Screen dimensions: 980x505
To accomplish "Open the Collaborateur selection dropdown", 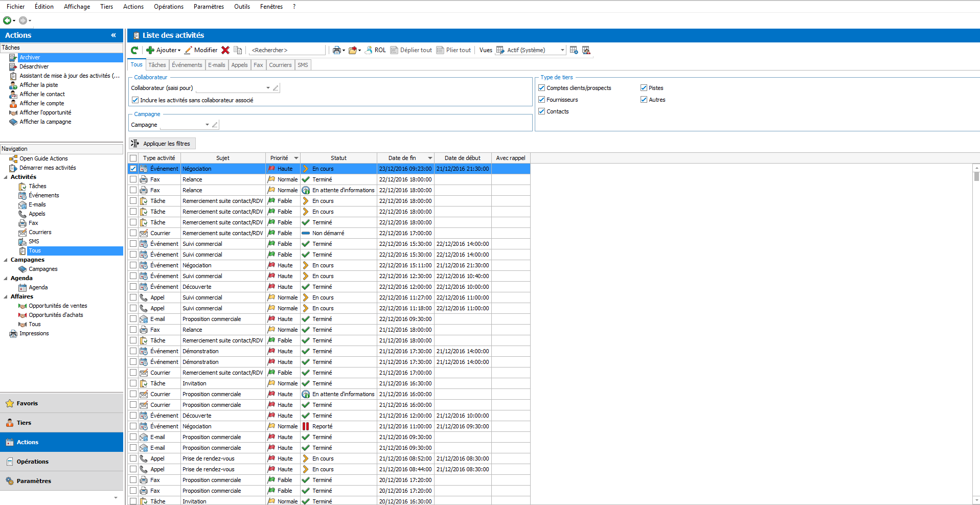I will click(x=268, y=87).
